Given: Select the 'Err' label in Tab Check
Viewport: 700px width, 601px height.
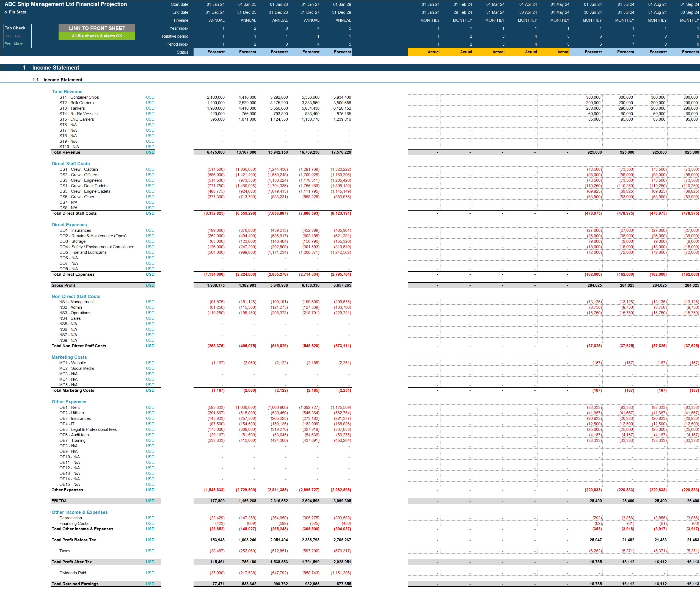Looking at the screenshot, I should (7, 44).
